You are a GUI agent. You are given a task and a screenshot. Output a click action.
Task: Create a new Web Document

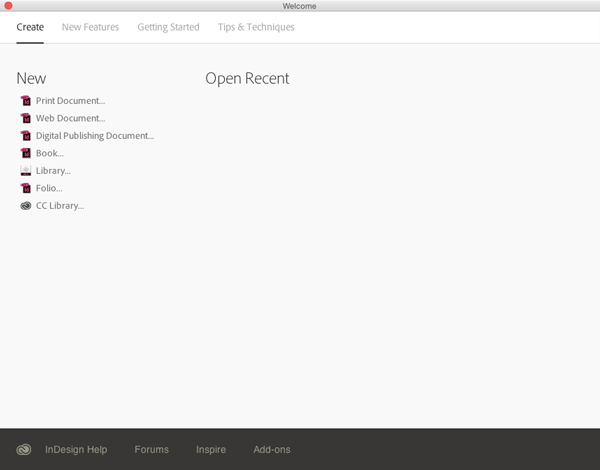click(70, 118)
